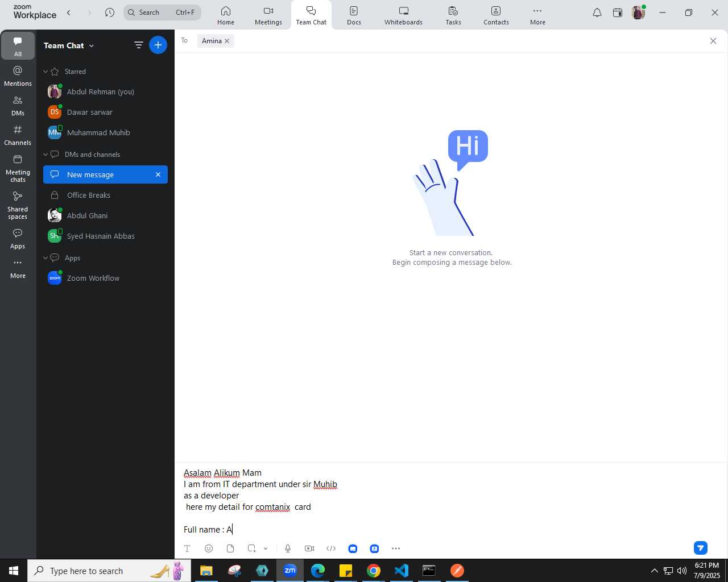Select All chats in the sidebar

click(x=18, y=46)
